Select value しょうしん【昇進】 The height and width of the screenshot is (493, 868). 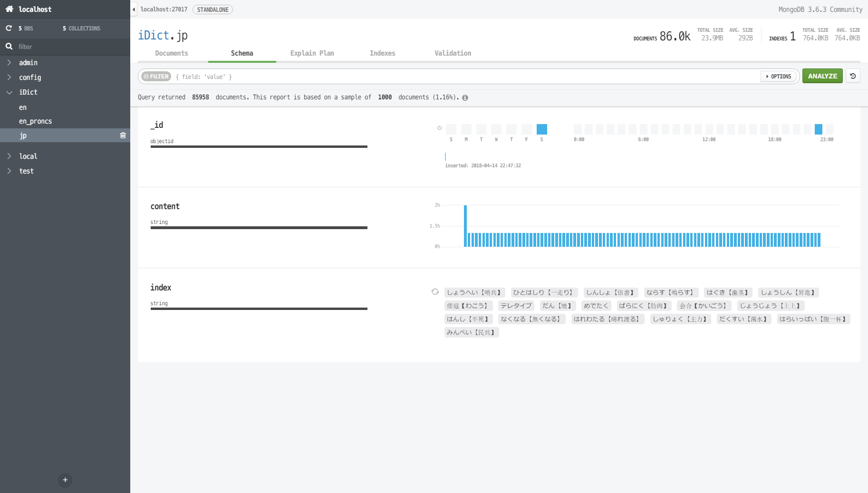789,292
